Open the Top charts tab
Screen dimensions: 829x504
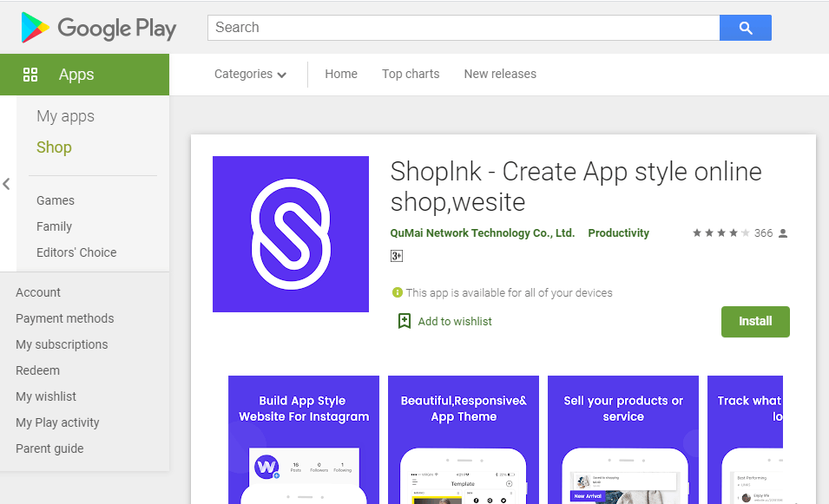tap(411, 74)
